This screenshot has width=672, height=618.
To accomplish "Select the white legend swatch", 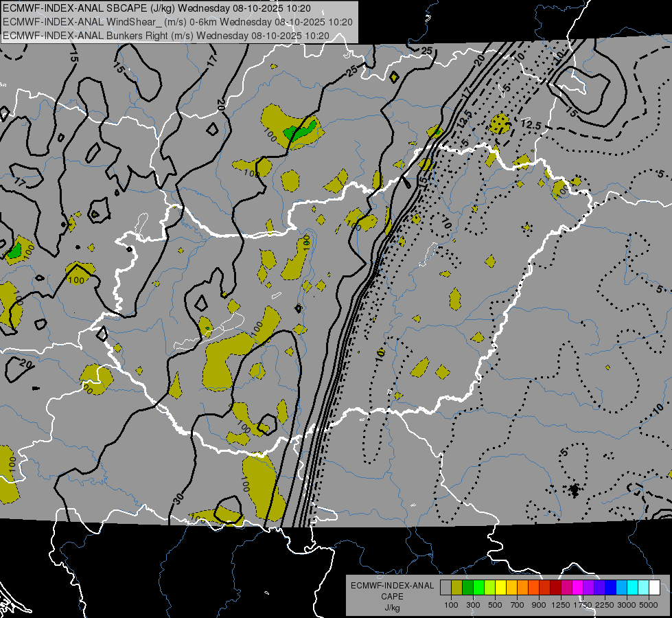I will click(x=654, y=587).
